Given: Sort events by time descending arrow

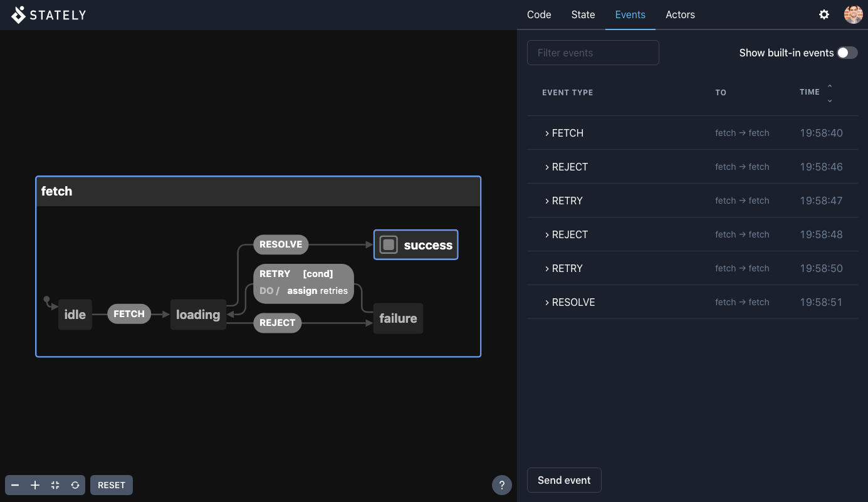Looking at the screenshot, I should (x=830, y=100).
